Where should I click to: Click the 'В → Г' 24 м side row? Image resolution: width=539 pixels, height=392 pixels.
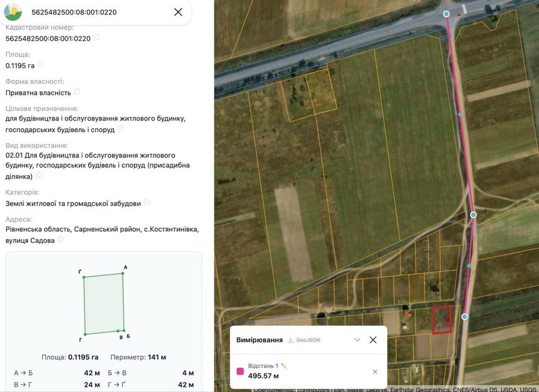point(57,384)
